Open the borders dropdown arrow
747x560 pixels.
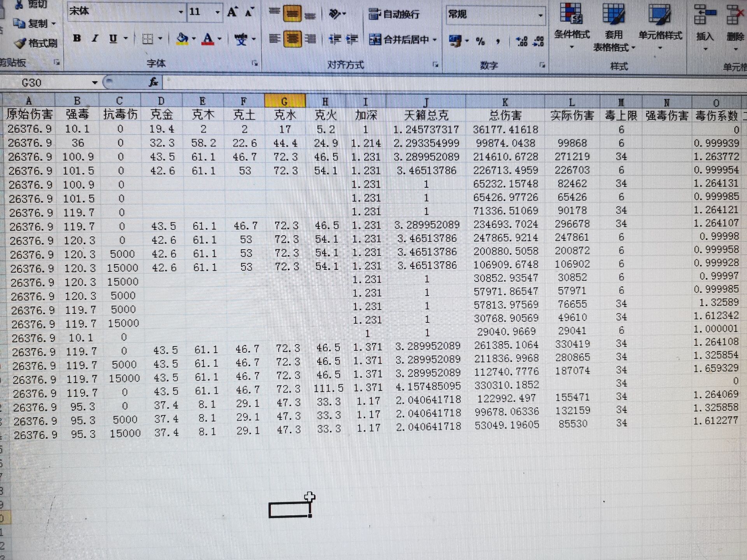click(160, 38)
